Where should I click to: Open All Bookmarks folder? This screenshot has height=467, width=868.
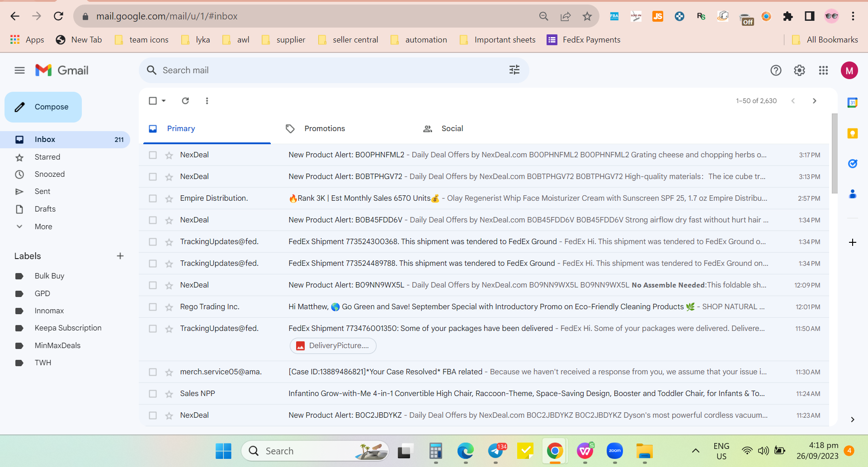pos(825,40)
